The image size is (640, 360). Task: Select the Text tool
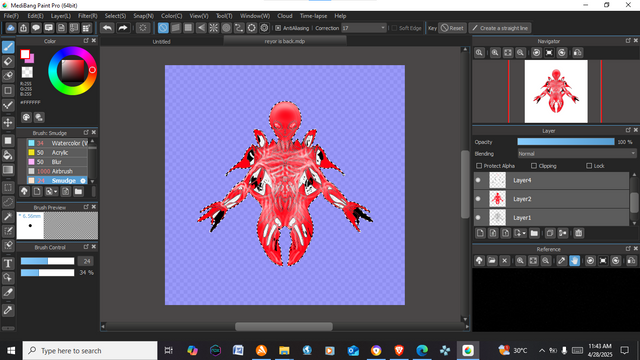pos(8,264)
